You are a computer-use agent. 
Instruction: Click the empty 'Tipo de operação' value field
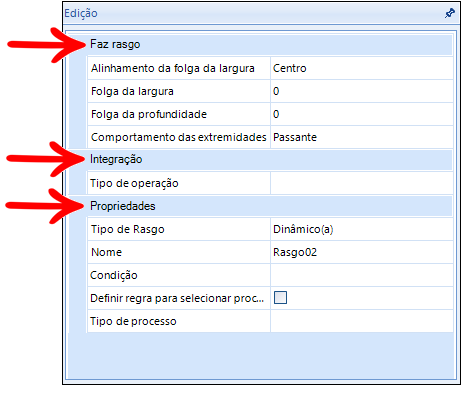pos(362,183)
